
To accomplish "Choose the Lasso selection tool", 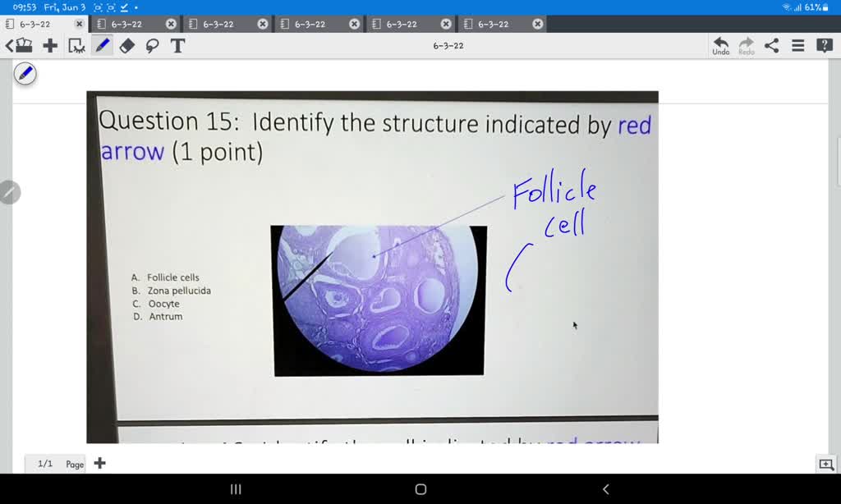I will (x=153, y=46).
